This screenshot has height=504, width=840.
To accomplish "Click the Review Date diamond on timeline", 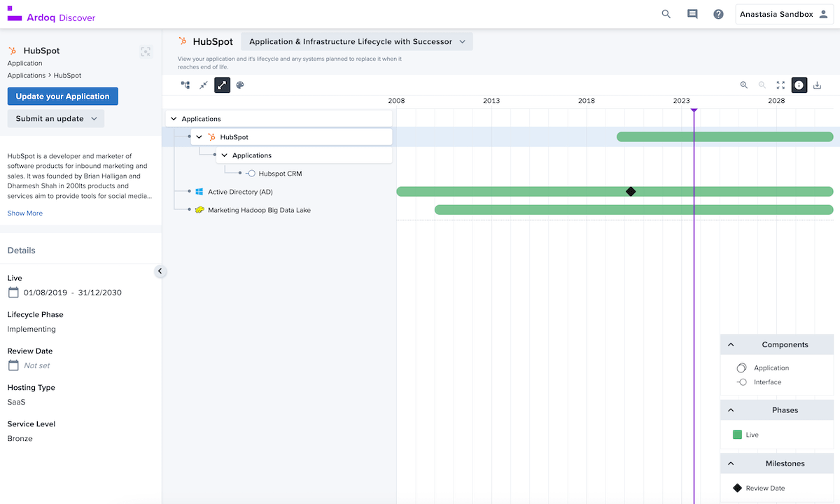I will (631, 192).
